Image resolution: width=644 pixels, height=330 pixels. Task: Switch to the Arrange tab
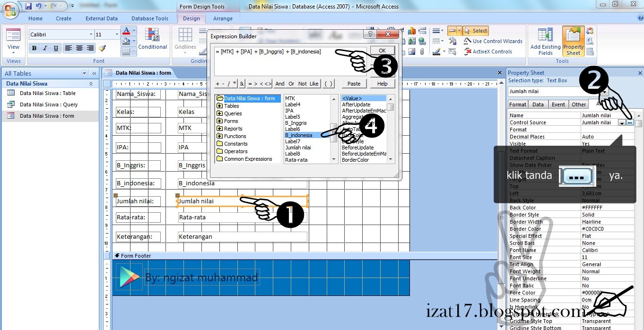(x=223, y=18)
